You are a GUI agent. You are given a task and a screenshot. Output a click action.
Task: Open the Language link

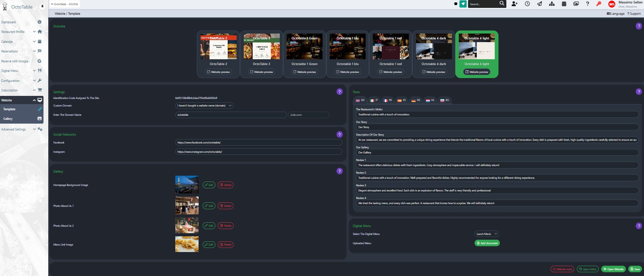pyautogui.click(x=616, y=14)
